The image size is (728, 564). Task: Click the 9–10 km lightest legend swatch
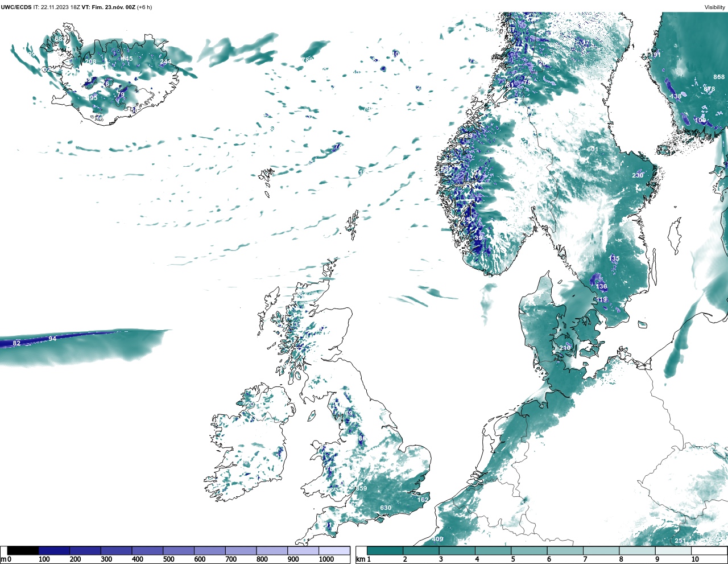673,551
